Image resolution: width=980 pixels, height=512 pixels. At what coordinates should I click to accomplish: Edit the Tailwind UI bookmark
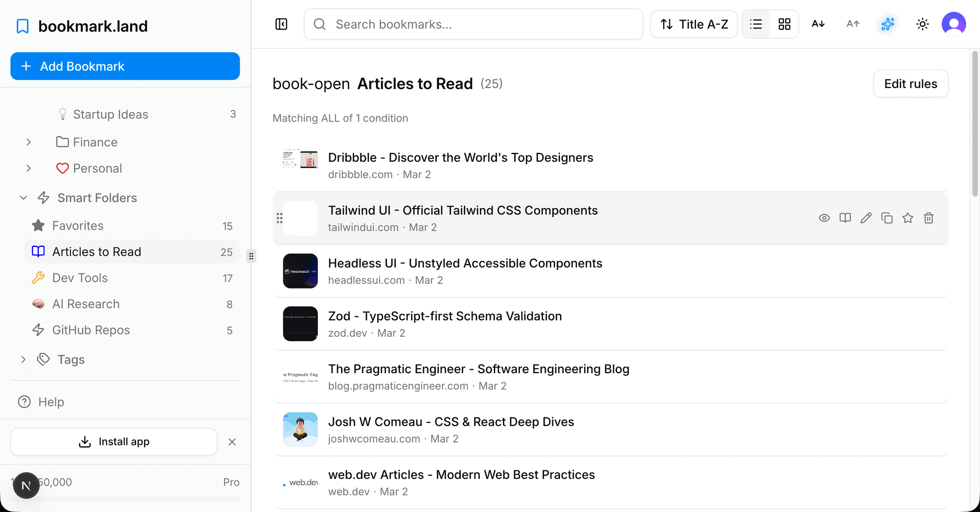866,218
